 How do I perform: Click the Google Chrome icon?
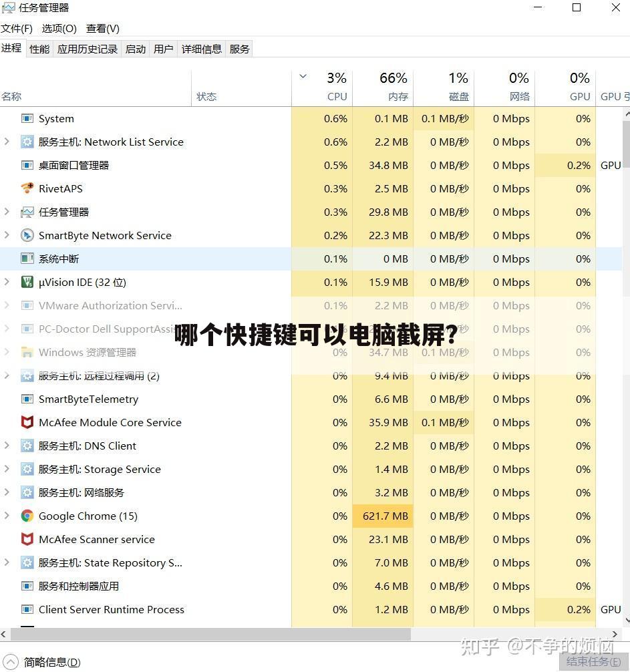tap(27, 516)
